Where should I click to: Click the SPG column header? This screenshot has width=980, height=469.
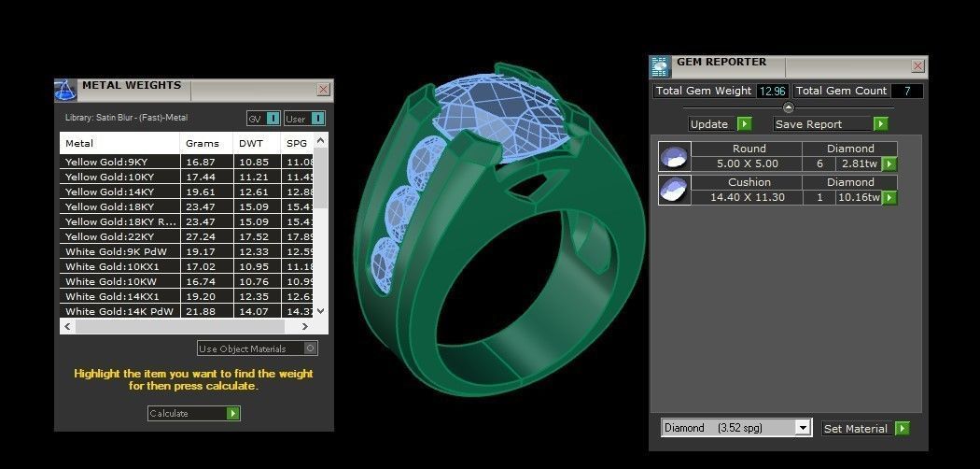[297, 143]
